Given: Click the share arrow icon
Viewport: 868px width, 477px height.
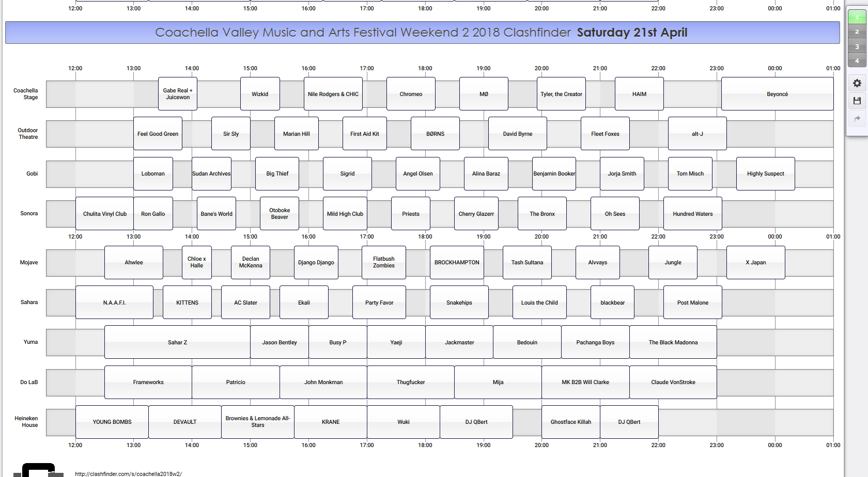Looking at the screenshot, I should [857, 119].
